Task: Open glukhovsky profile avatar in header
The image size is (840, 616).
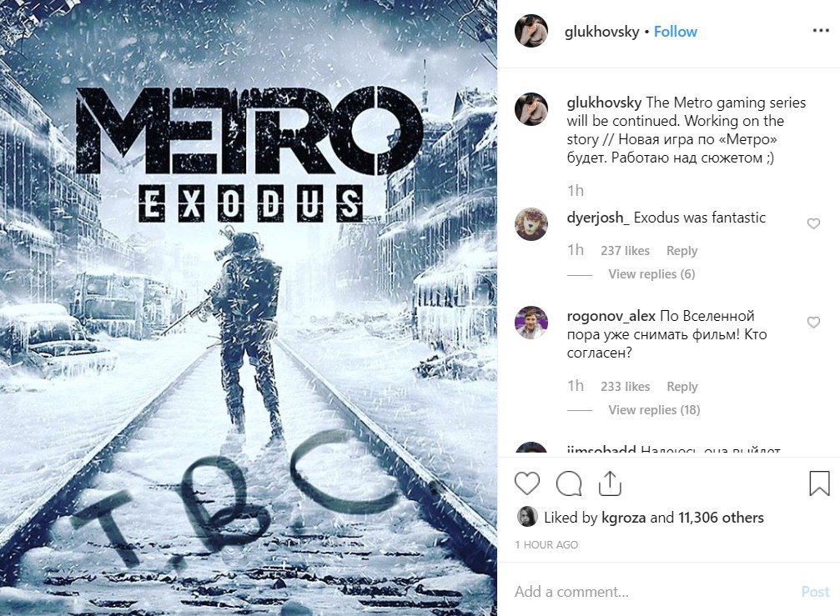Action: [531, 31]
